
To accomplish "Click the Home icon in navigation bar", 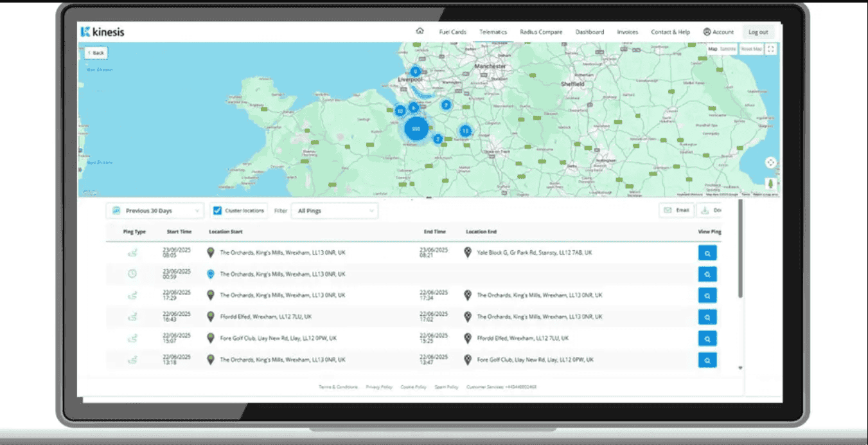I will click(x=420, y=32).
